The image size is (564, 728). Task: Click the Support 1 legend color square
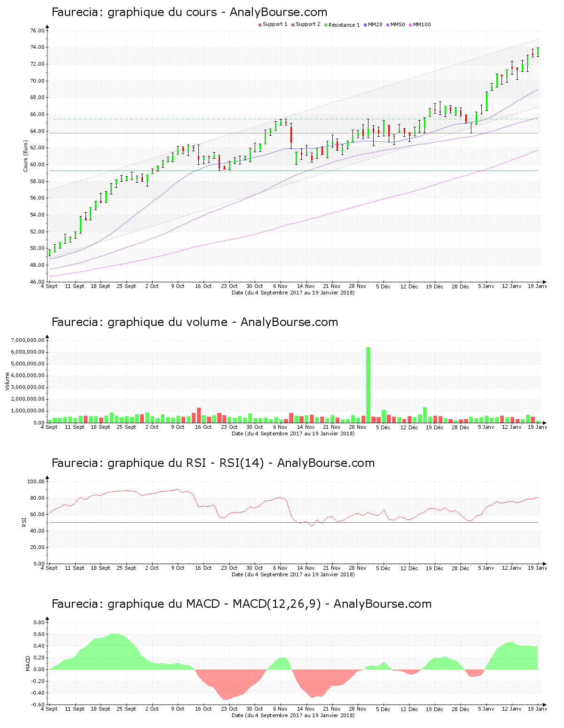click(260, 25)
